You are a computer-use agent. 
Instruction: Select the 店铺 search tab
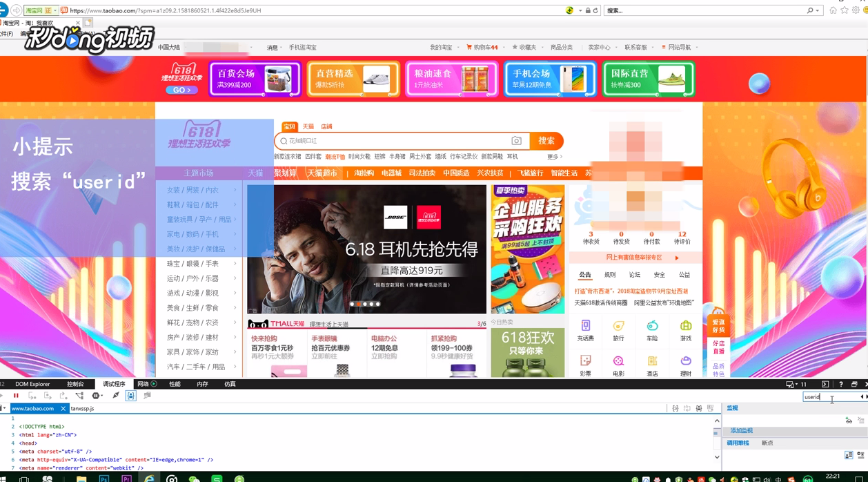[326, 127]
